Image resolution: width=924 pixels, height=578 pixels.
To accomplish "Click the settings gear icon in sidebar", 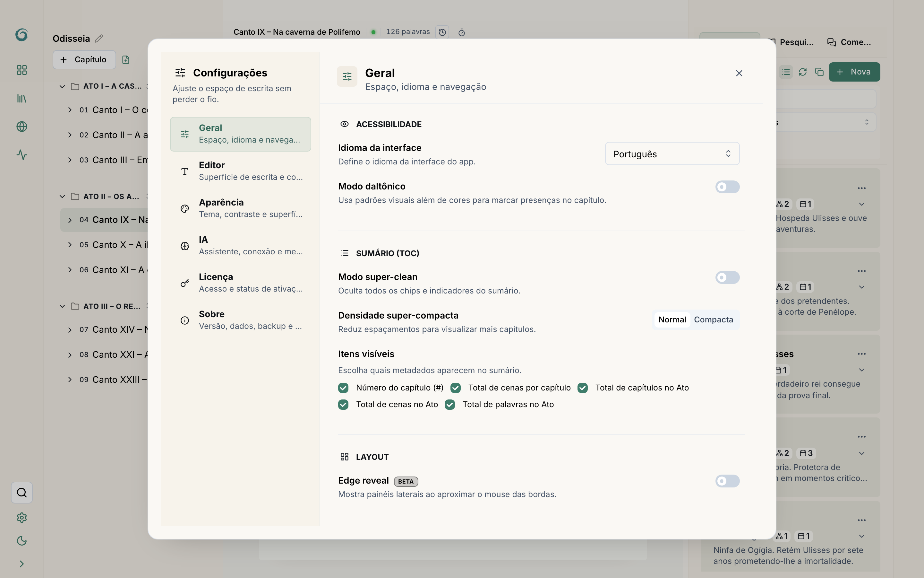I will click(x=22, y=518).
